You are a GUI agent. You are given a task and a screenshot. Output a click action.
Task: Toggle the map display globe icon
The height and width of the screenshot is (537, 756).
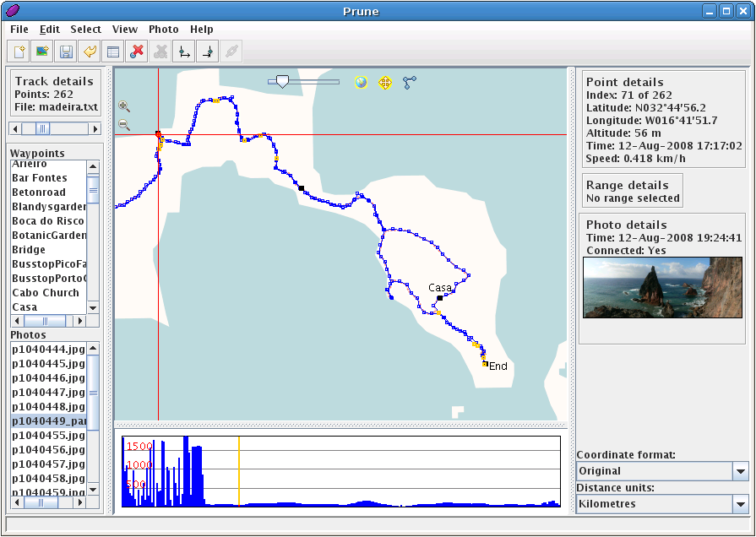coord(362,82)
